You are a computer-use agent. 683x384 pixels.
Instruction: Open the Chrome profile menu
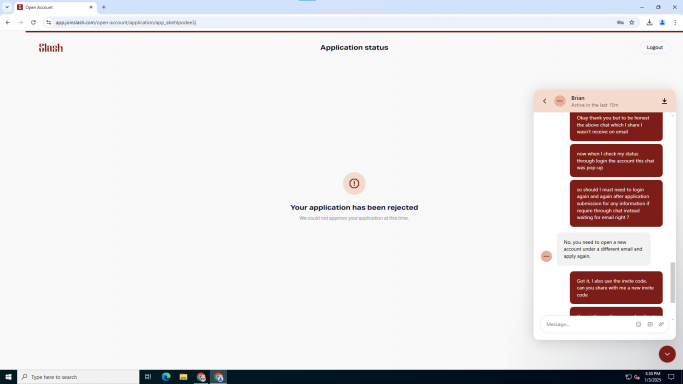(x=662, y=23)
